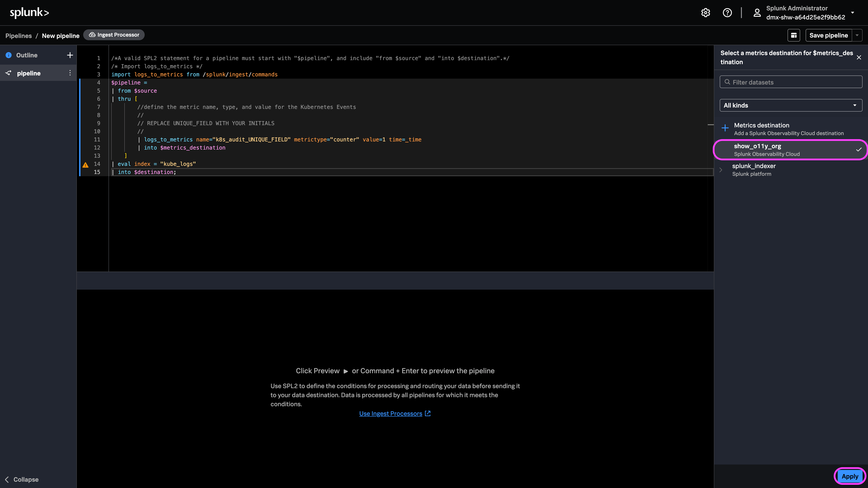Click the Filter datasets search field
The image size is (868, 488).
(x=791, y=82)
